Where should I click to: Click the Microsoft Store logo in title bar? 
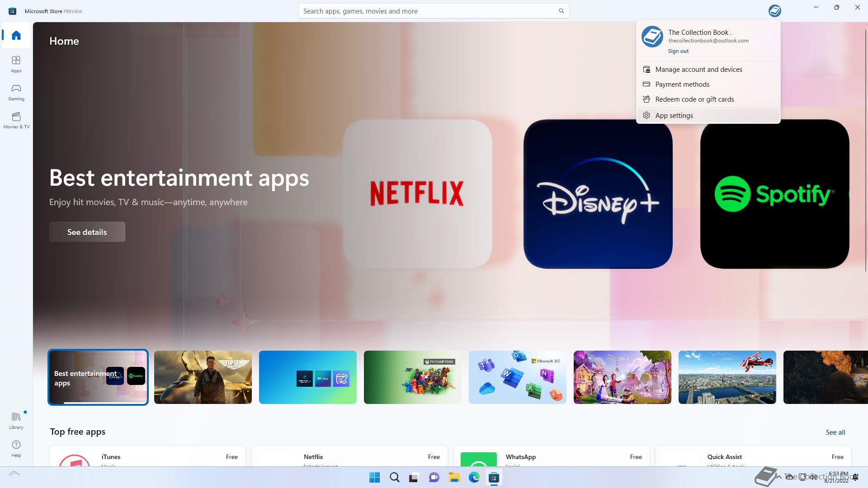[12, 11]
